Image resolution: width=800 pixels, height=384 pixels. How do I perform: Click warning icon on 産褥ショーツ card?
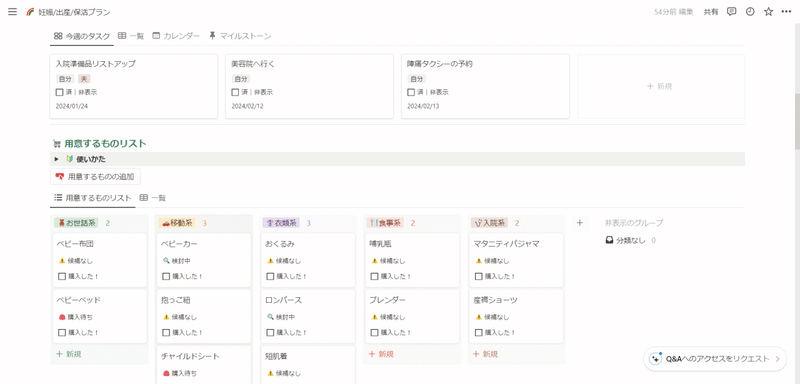479,317
